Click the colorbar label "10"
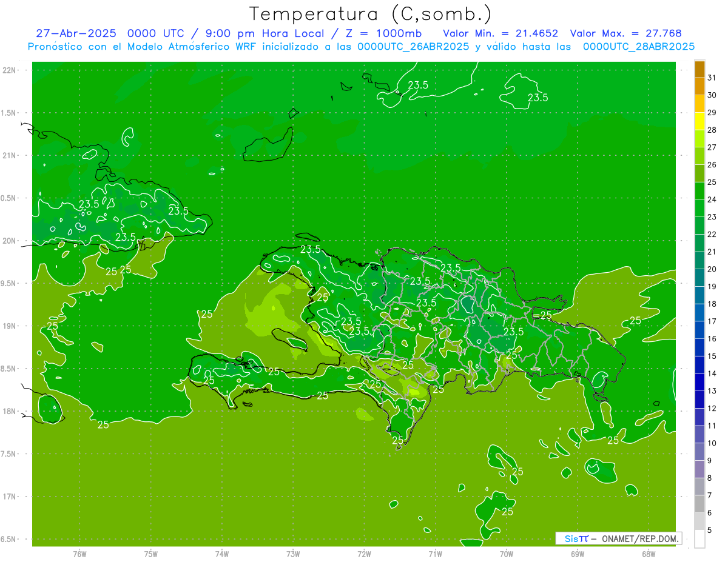Viewport: 728px width, 562px height. tap(712, 443)
